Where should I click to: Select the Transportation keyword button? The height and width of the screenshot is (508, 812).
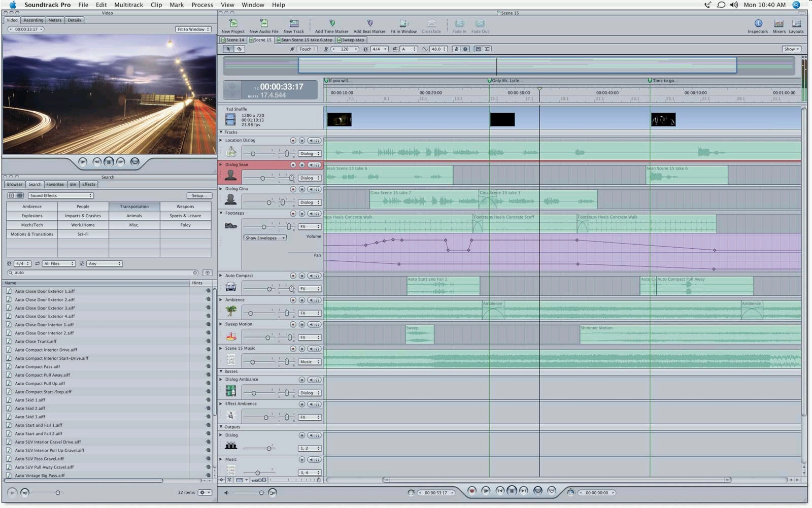[134, 207]
